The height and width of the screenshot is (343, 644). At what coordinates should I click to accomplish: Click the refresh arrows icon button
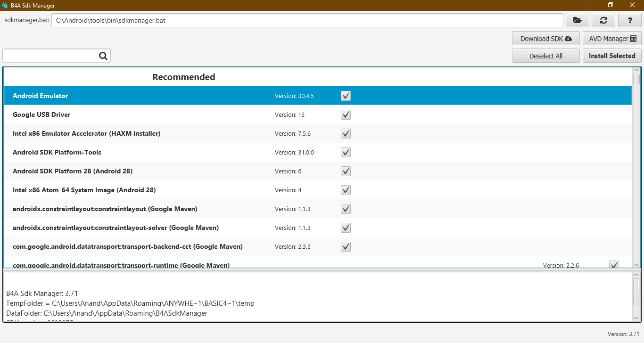603,20
